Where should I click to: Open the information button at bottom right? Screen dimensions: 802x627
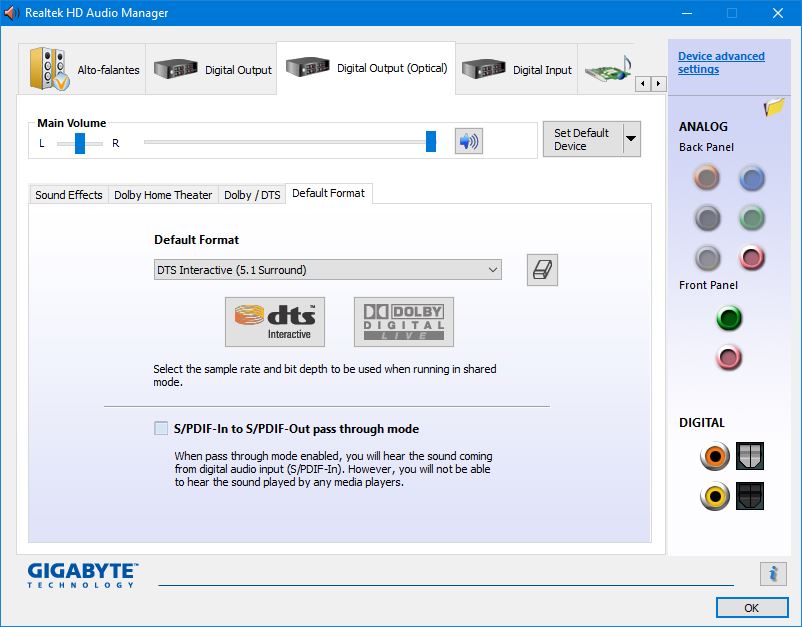(773, 574)
